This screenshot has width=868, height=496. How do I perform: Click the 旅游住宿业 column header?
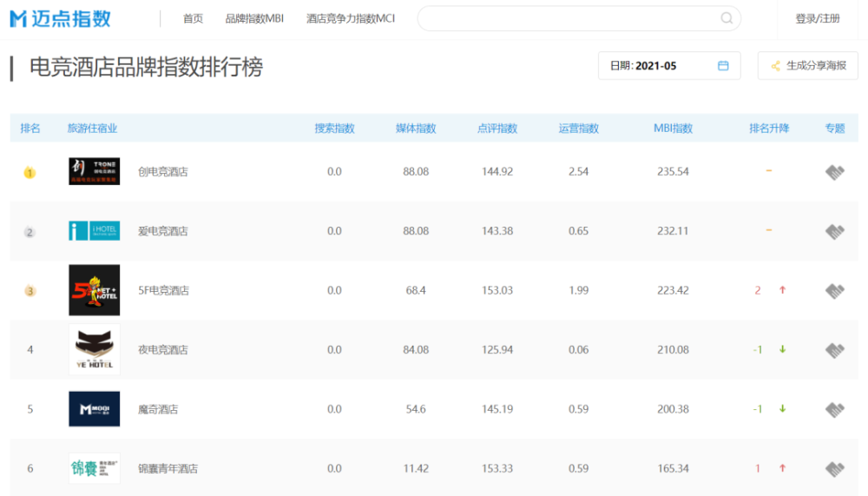pyautogui.click(x=93, y=128)
